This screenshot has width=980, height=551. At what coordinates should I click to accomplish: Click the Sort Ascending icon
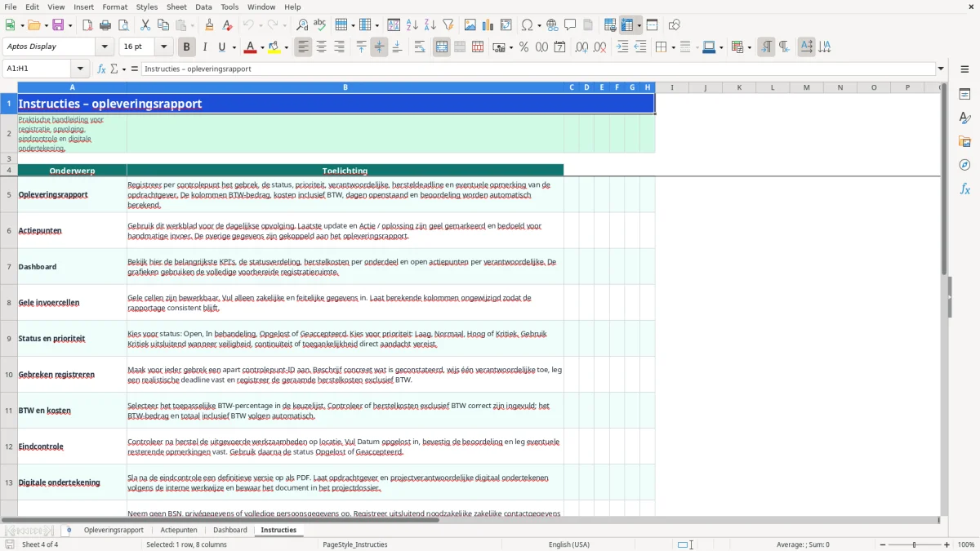pyautogui.click(x=412, y=25)
